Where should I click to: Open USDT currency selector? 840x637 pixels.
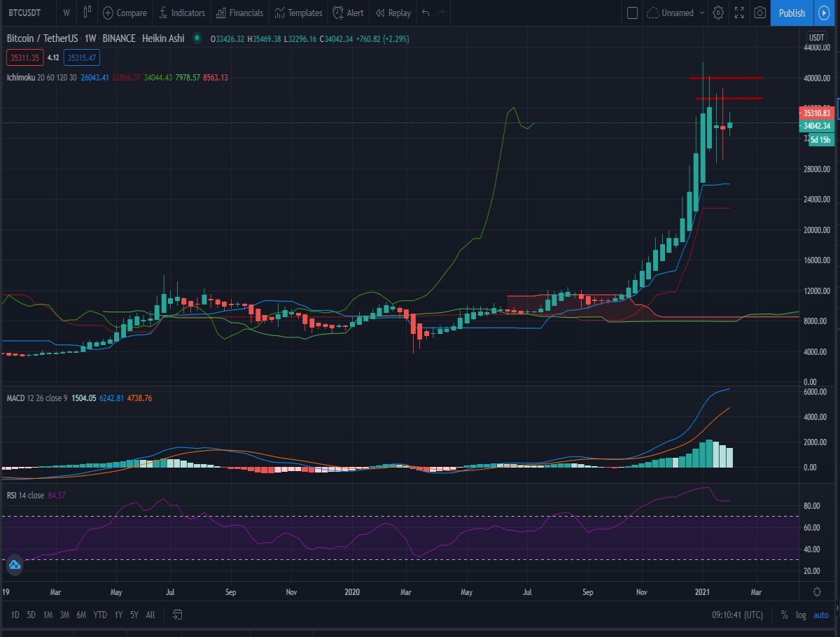(816, 37)
